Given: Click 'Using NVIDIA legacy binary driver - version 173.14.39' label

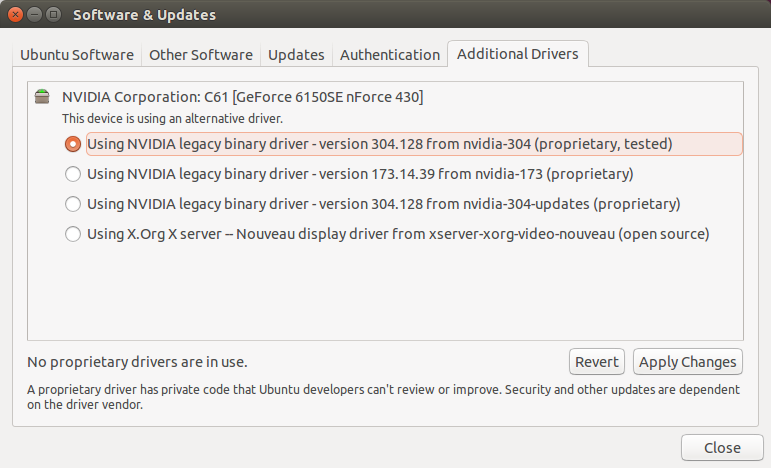Looking at the screenshot, I should [x=360, y=174].
